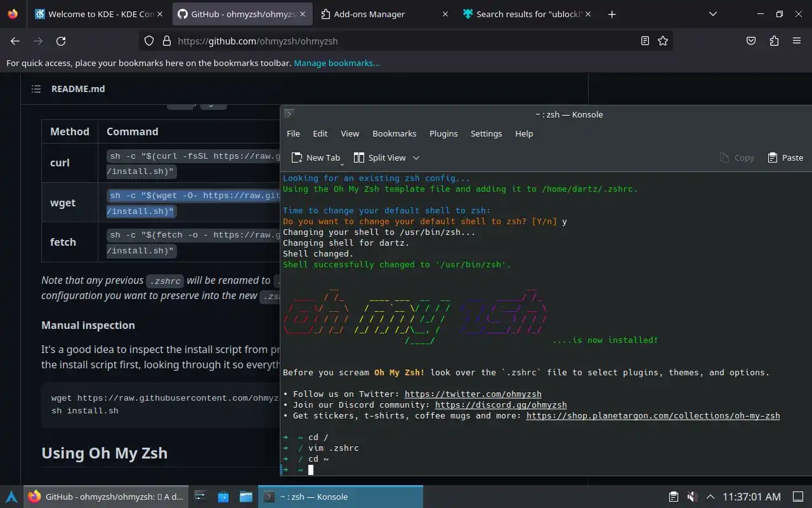This screenshot has width=812, height=508.
Task: Open the clipboard tray icon
Action: 674,497
